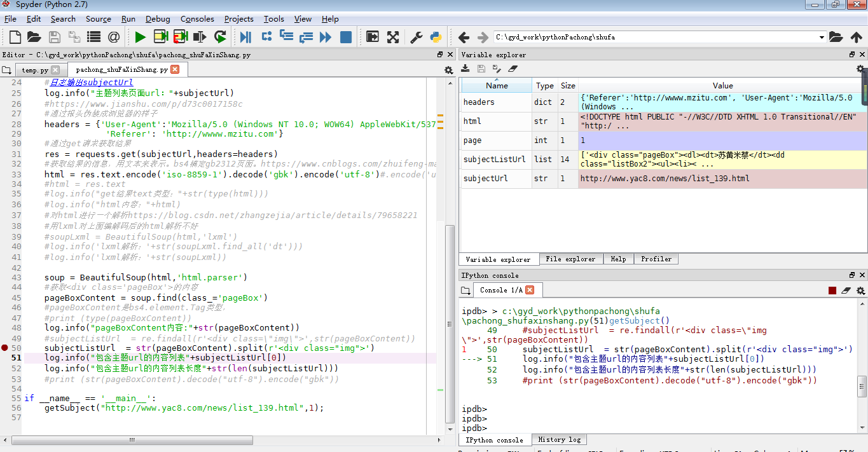Close the temp.py editor tab
Screen dimensions: 868x452
point(55,70)
